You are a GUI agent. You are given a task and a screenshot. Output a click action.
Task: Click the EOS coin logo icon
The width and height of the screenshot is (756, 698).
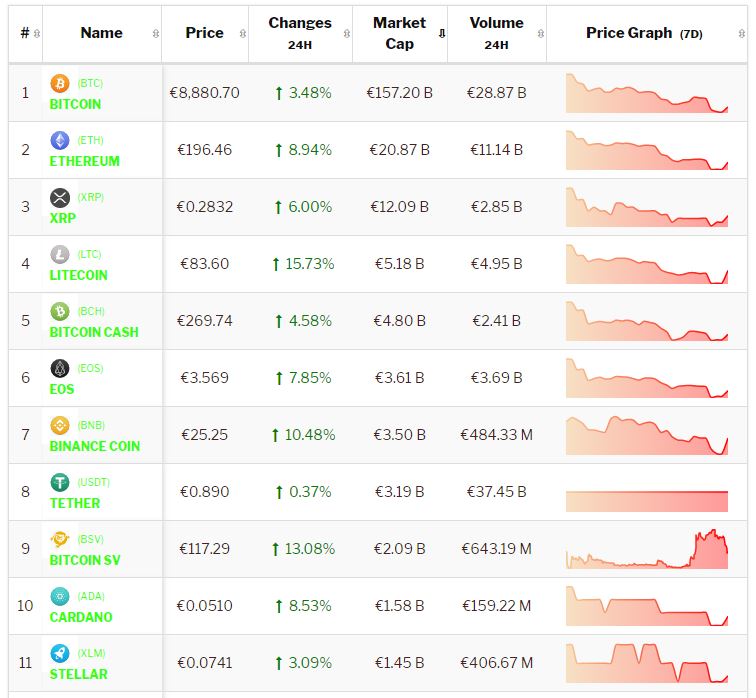click(x=59, y=368)
